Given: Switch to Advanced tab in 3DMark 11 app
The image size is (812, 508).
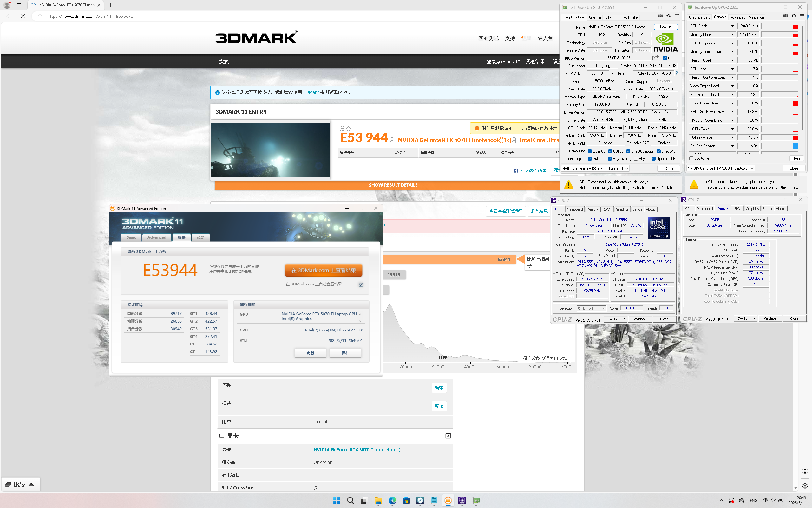Looking at the screenshot, I should point(157,237).
